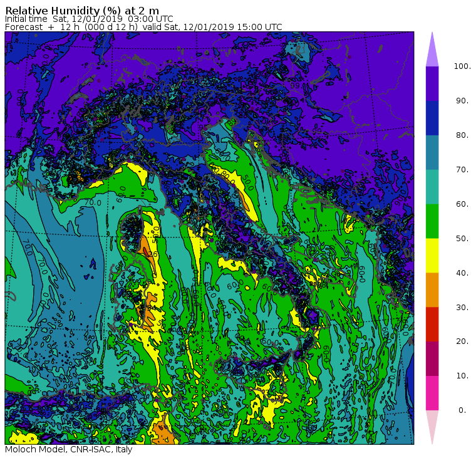Viewport: 476px width, 458px height.
Task: Click the '0.' colorbar label
Action: pos(462,410)
